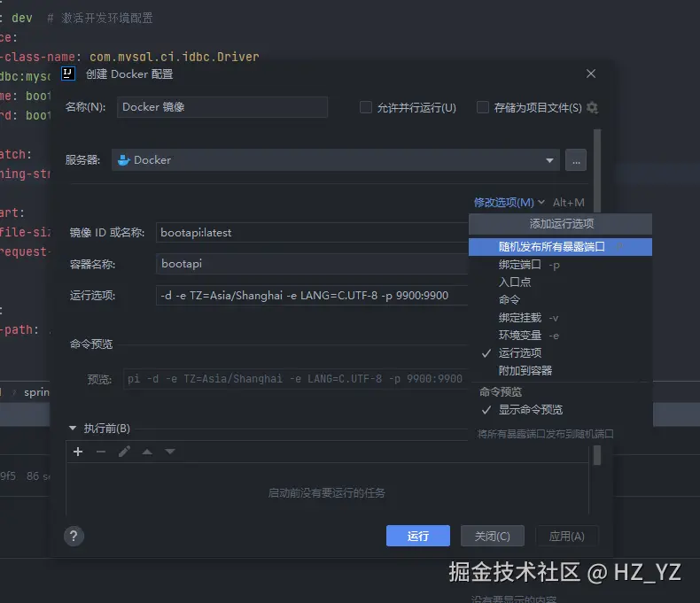Viewport: 700px width, 603px height.
Task: Select 绑定挂载 -v option
Action: [560, 318]
